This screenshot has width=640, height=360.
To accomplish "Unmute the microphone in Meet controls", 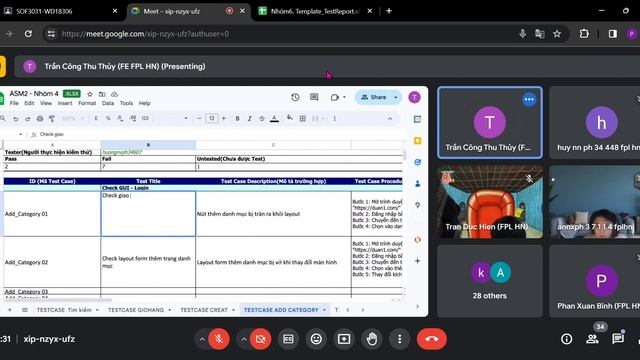I will point(219,339).
